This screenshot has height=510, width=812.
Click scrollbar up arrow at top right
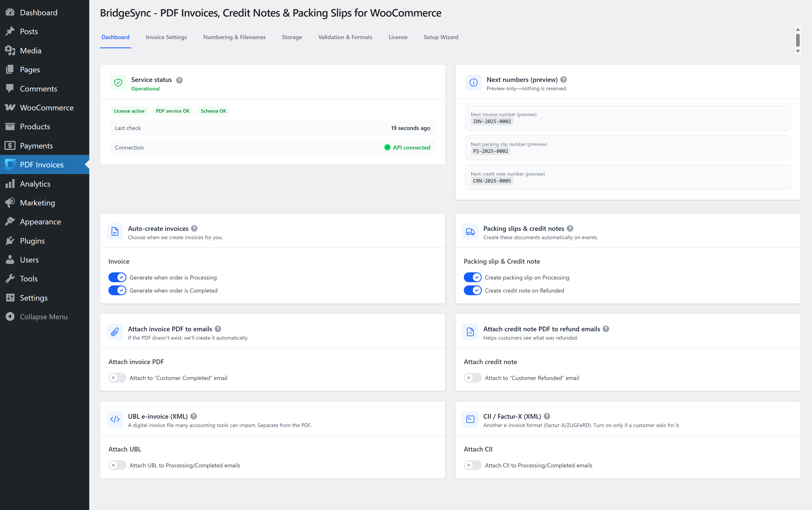click(x=798, y=30)
